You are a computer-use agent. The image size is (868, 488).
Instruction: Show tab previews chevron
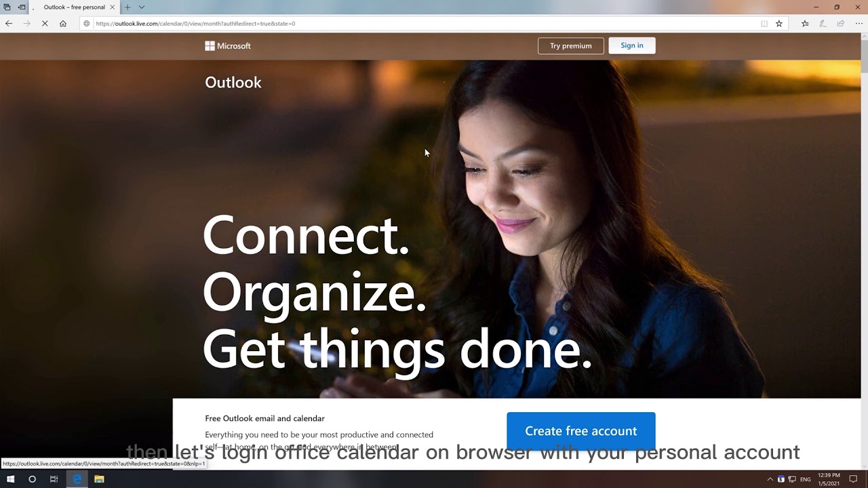click(x=142, y=7)
